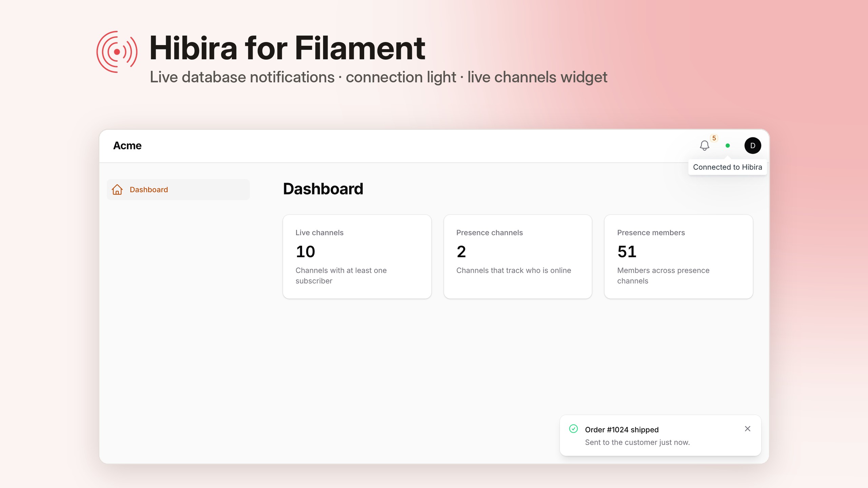Viewport: 868px width, 488px height.
Task: Click the 'Live database notifications' subtitle line
Action: pyautogui.click(x=378, y=77)
